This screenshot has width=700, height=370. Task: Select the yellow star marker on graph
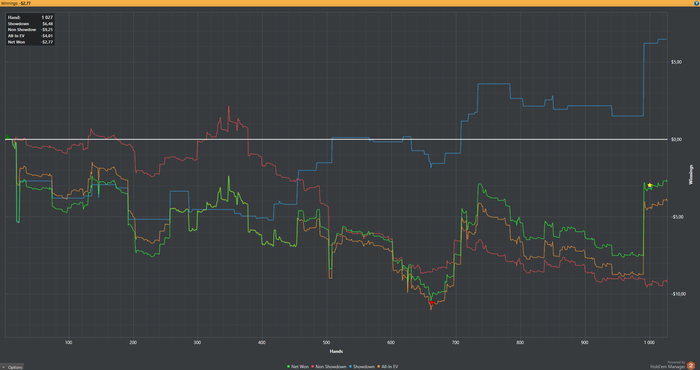(x=650, y=185)
